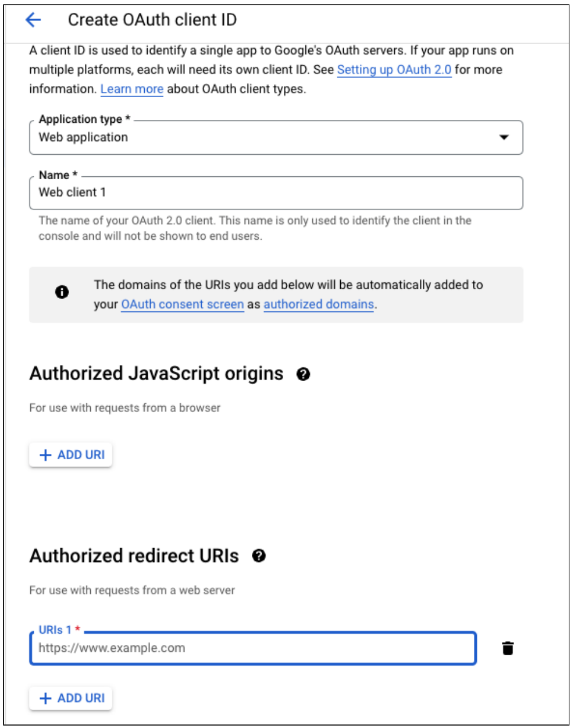Click the info icon in the domains notice
574x728 pixels.
tap(62, 292)
